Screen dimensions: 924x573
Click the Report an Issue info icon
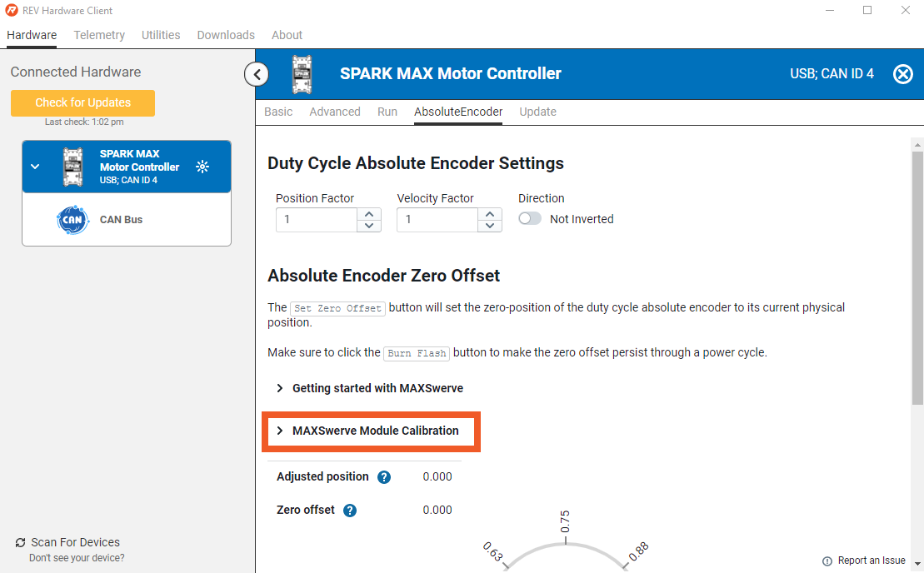coord(827,561)
